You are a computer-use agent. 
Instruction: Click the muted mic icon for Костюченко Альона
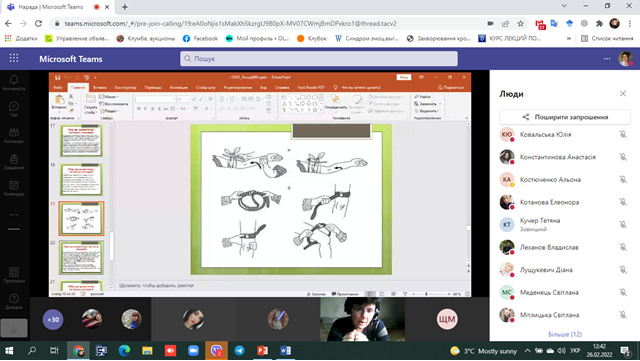(622, 179)
